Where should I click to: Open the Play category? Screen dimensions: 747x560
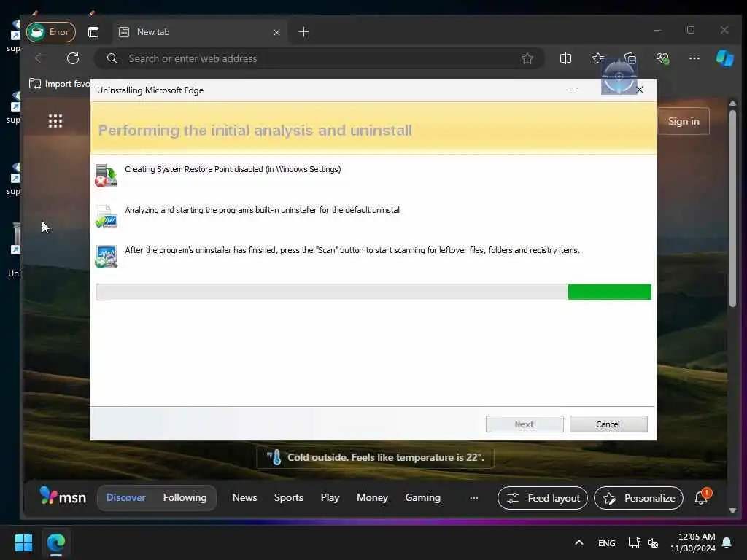(x=330, y=497)
